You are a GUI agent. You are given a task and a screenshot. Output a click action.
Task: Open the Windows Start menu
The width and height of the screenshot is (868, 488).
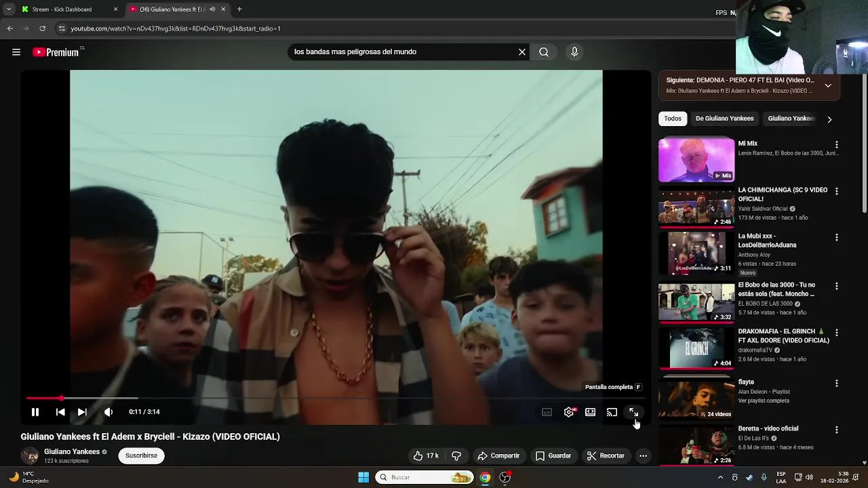[x=363, y=477]
